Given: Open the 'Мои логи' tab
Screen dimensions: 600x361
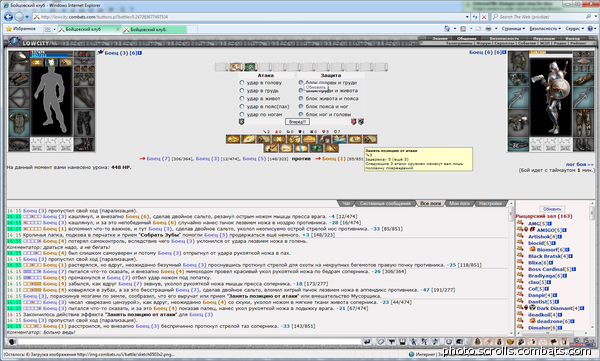Looking at the screenshot, I should pos(459,203).
